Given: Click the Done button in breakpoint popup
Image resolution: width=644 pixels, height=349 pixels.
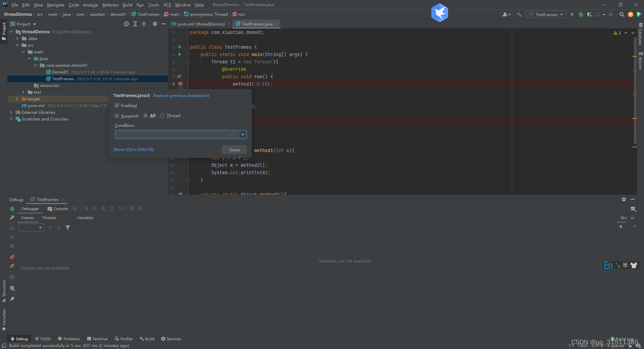Looking at the screenshot, I should 234,150.
